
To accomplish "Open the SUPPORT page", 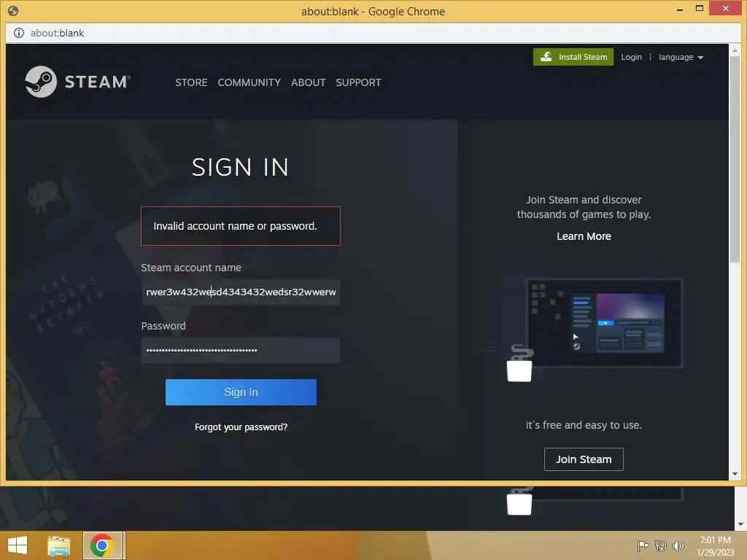I will coord(358,82).
